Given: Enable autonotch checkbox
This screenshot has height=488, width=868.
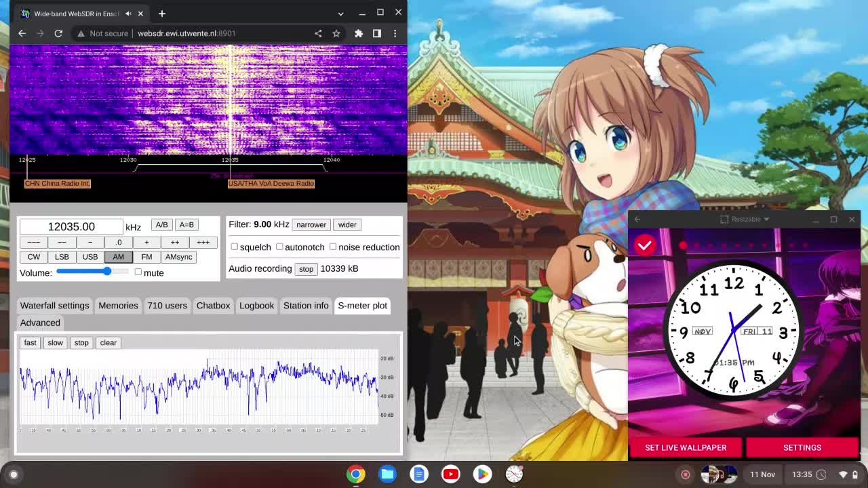Looking at the screenshot, I should [279, 247].
